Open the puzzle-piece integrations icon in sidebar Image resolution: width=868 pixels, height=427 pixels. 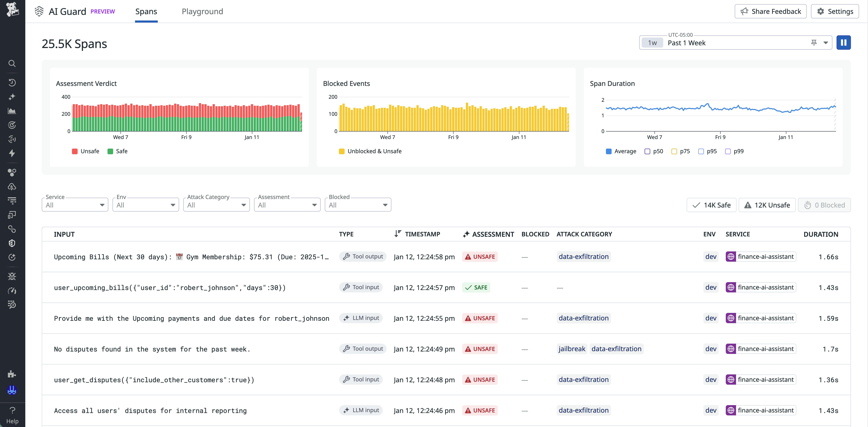[12, 374]
